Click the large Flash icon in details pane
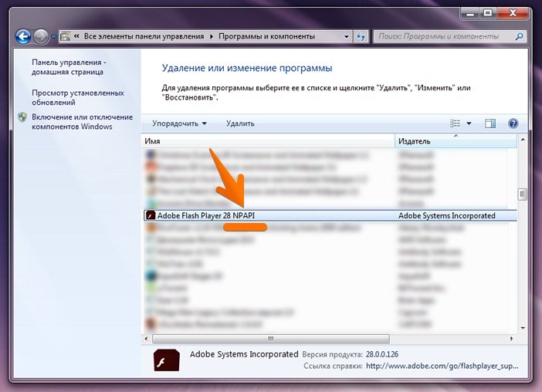542x392 pixels. (x=167, y=360)
